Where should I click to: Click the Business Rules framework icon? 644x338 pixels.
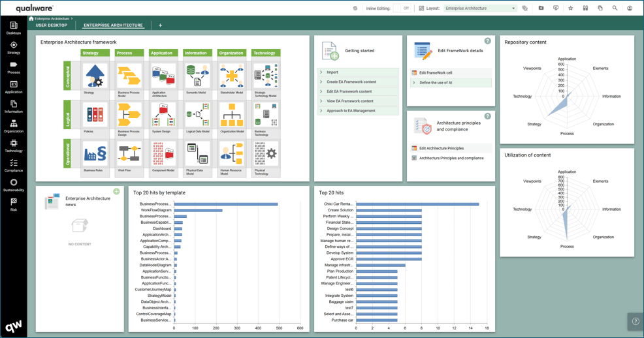(95, 154)
